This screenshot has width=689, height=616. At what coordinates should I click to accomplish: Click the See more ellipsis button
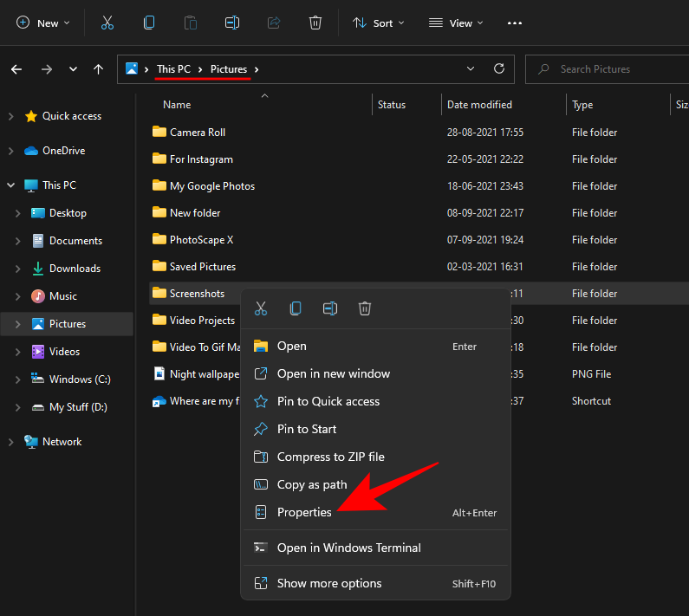coord(514,23)
